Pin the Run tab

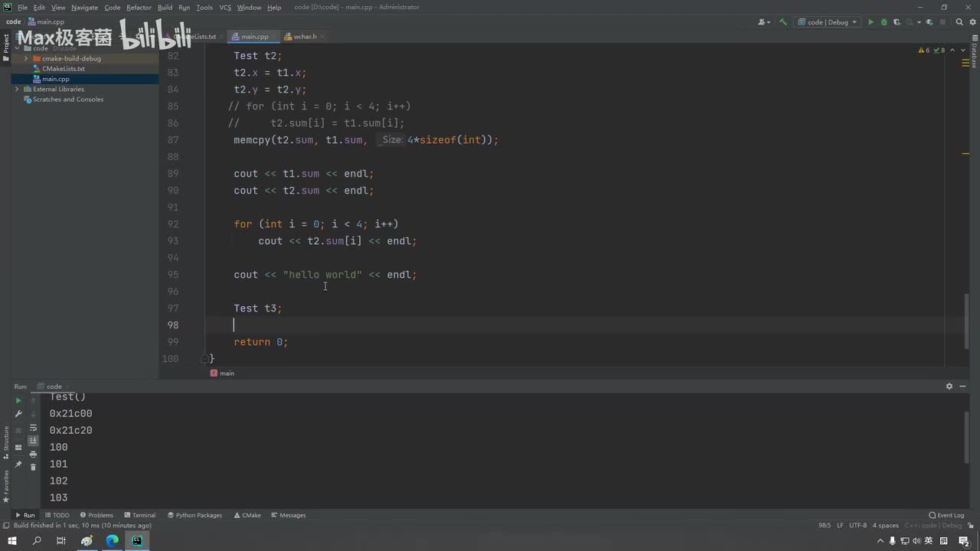coord(18,465)
